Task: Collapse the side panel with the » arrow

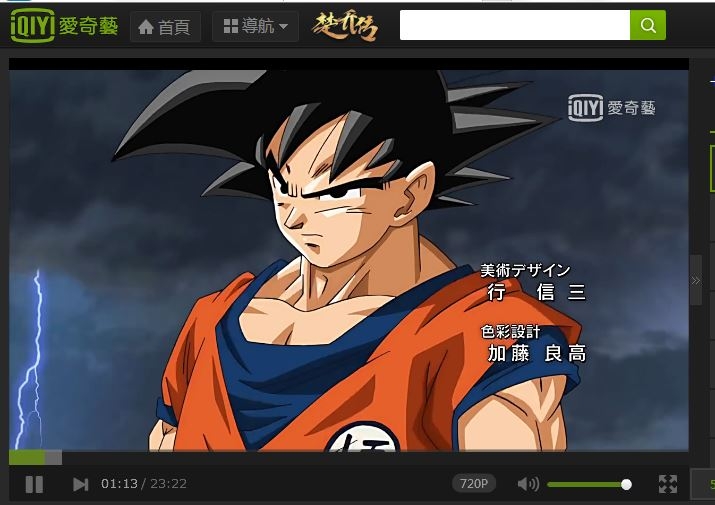Action: 696,280
